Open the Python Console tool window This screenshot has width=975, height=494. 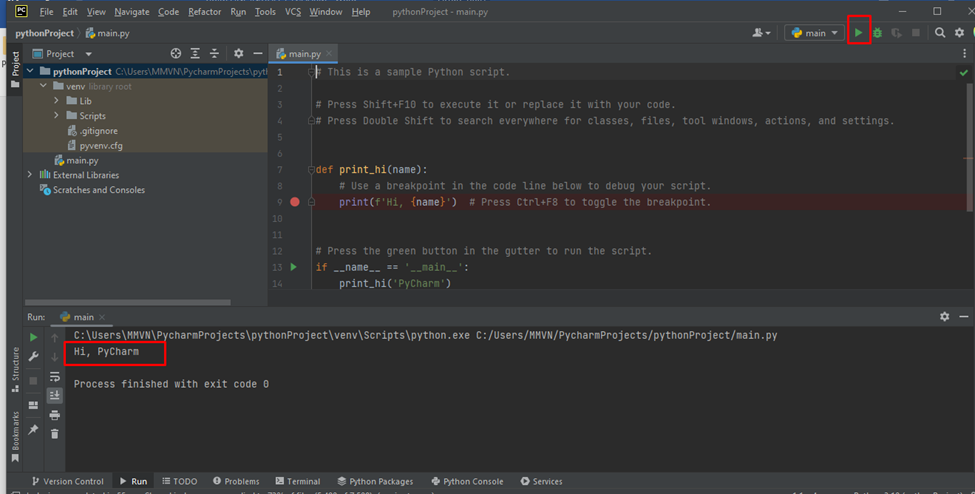tap(466, 481)
